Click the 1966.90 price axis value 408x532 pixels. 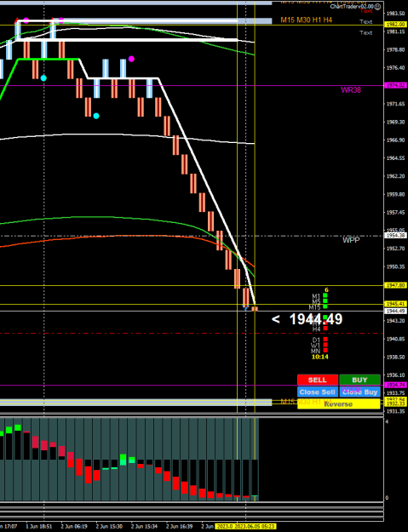[395, 140]
